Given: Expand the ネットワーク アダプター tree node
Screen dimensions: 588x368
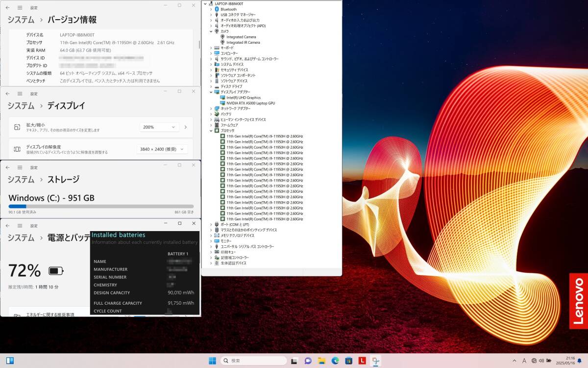Looking at the screenshot, I should [x=211, y=108].
